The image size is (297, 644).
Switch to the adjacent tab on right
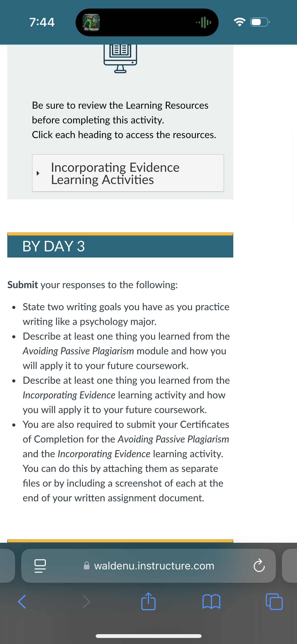[290, 566]
